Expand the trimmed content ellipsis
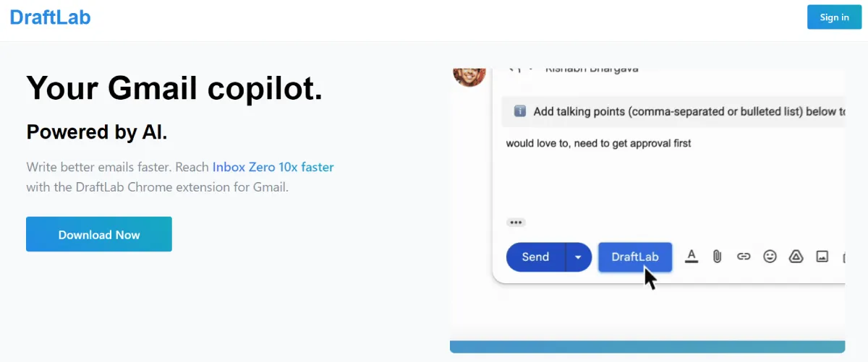Image resolution: width=868 pixels, height=362 pixels. point(516,223)
